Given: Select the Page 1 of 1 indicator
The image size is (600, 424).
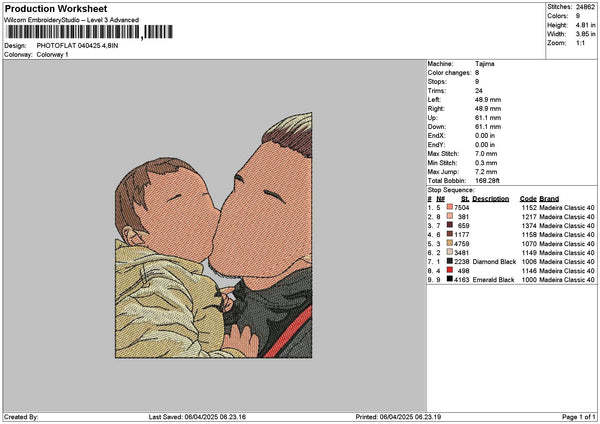Looking at the screenshot, I should (579, 417).
